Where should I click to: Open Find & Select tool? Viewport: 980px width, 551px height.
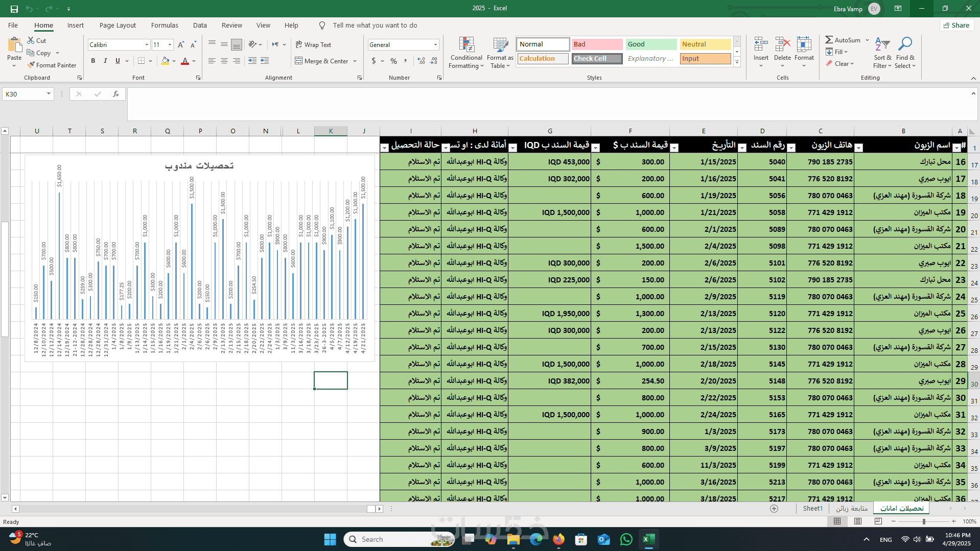(905, 53)
